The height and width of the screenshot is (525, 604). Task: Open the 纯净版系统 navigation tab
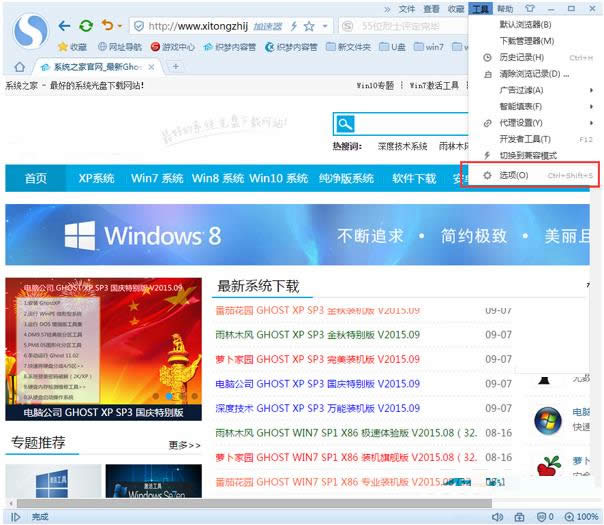click(346, 178)
